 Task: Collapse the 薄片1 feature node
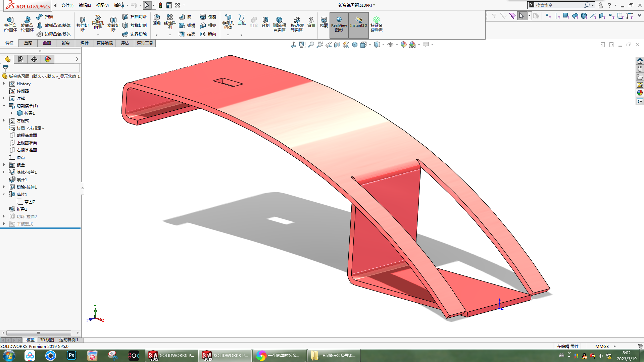4,194
